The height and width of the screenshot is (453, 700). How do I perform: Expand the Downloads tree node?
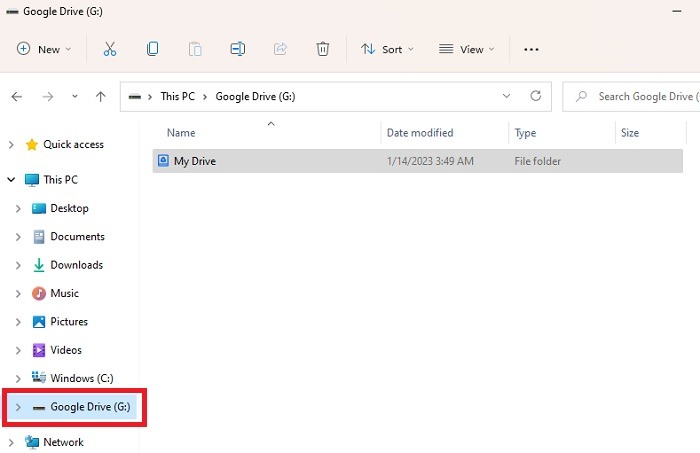18,265
